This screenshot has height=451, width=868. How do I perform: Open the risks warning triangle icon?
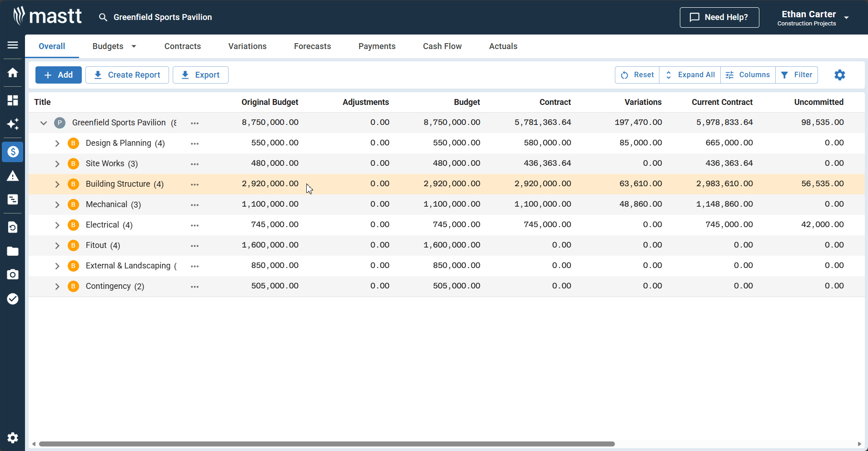pyautogui.click(x=12, y=176)
